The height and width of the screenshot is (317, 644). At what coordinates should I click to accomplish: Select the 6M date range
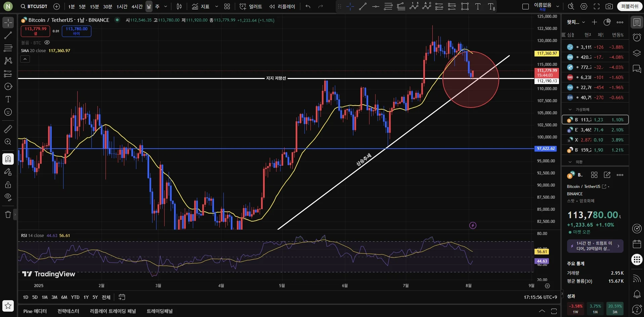(x=64, y=297)
